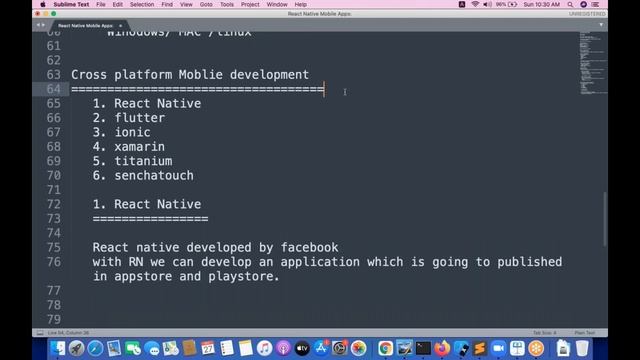The image size is (640, 360).
Task: Click the minimap code overview
Action: pos(593,63)
